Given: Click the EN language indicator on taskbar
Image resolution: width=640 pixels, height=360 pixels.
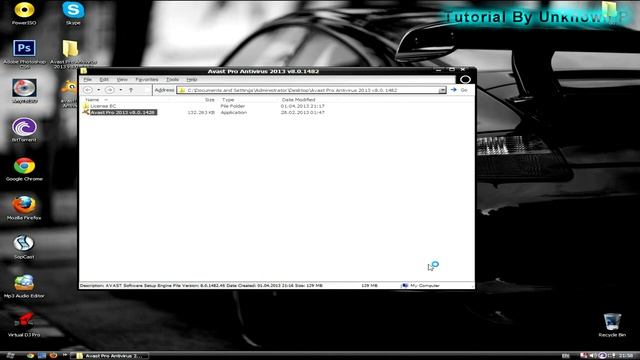Looking at the screenshot, I should (x=565, y=356).
